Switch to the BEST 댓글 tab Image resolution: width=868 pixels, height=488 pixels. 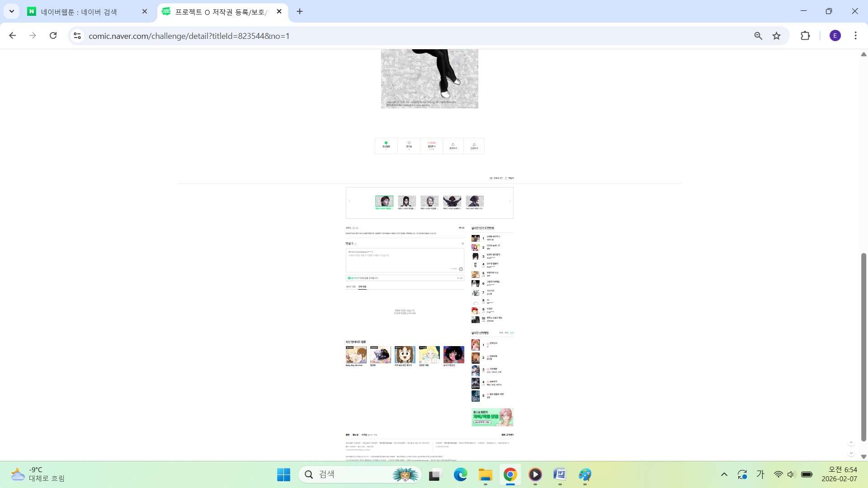pyautogui.click(x=350, y=286)
